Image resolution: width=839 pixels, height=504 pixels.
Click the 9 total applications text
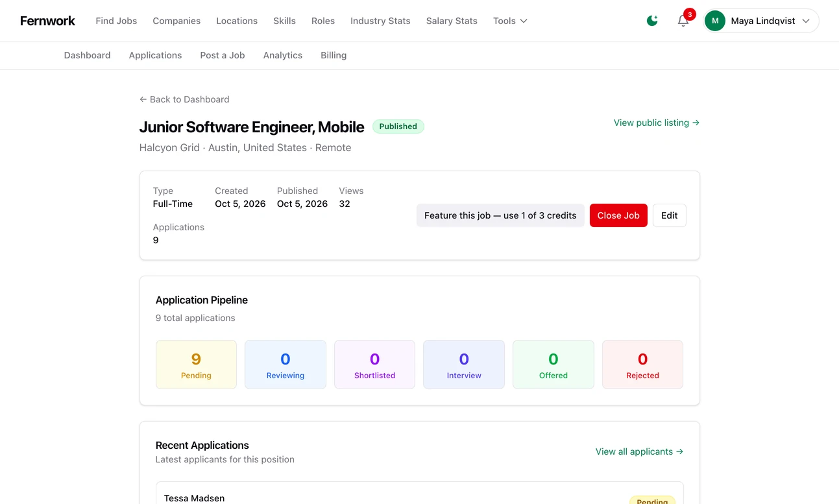tap(195, 318)
